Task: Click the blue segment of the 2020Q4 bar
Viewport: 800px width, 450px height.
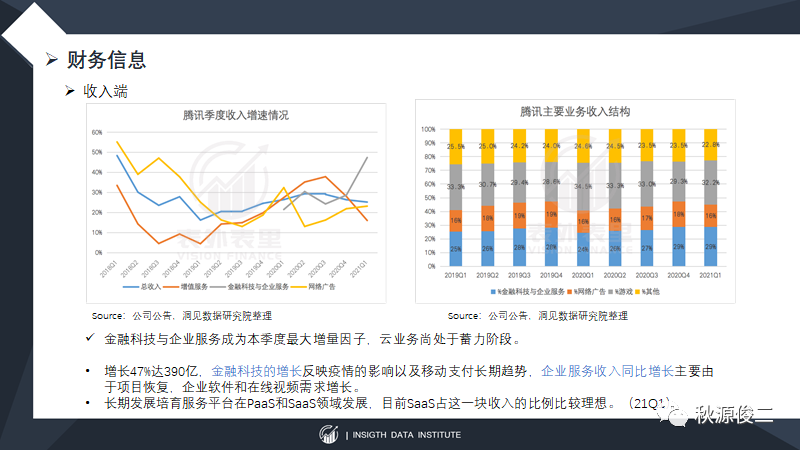Action: [x=679, y=246]
